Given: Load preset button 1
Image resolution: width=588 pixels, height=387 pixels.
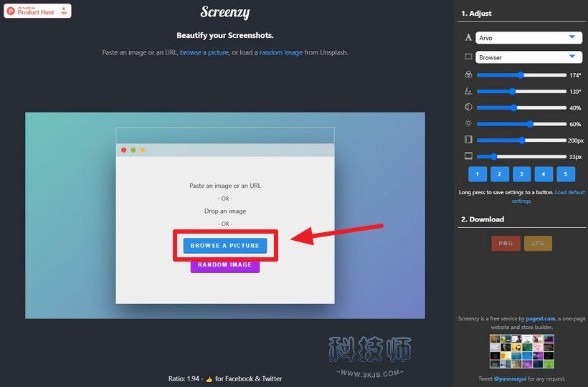Looking at the screenshot, I should 478,174.
